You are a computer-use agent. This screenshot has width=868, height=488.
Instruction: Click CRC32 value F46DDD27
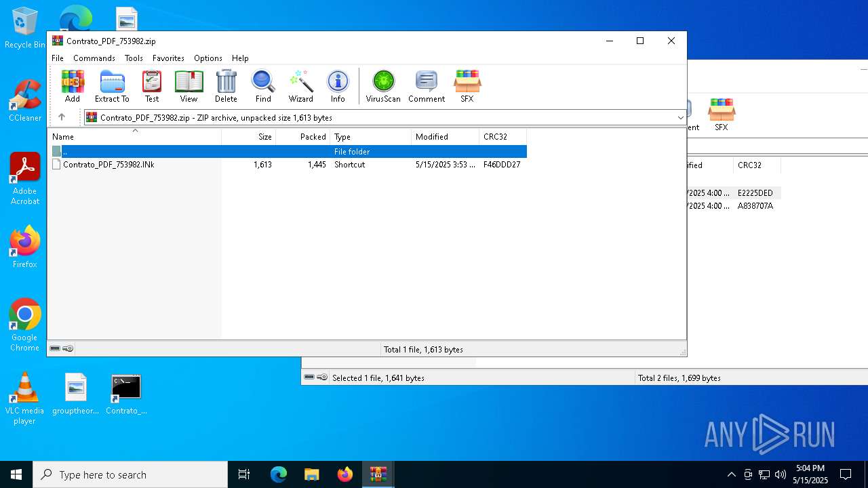tap(502, 165)
